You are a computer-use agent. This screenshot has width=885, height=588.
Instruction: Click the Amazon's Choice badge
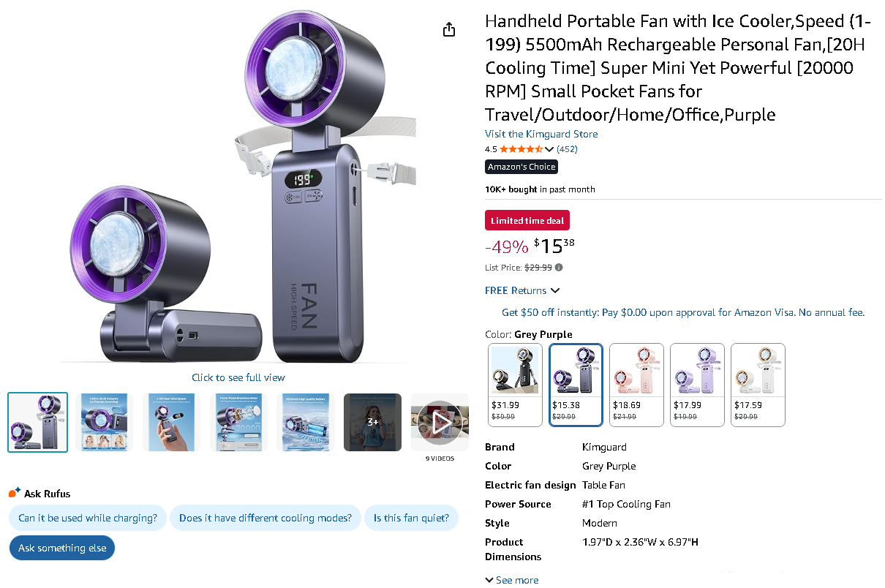[521, 167]
